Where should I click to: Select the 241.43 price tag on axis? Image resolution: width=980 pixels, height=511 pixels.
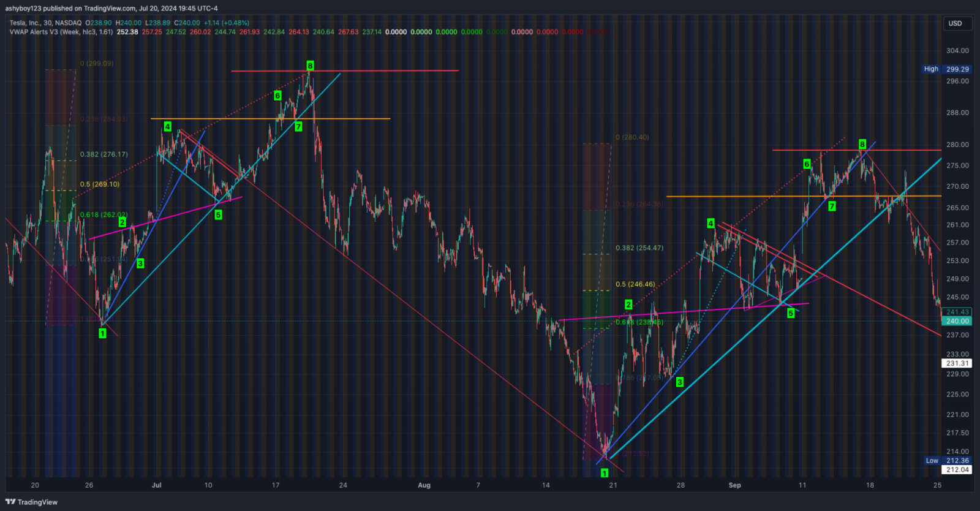(x=957, y=312)
